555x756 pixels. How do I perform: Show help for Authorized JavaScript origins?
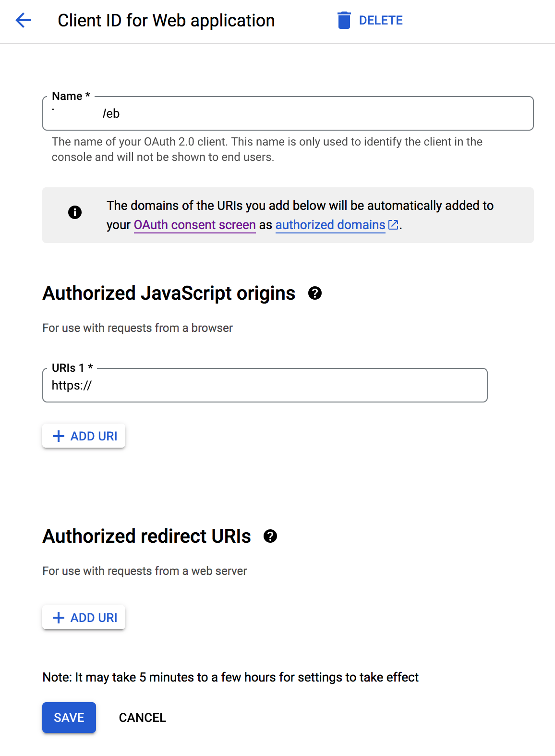pyautogui.click(x=315, y=293)
